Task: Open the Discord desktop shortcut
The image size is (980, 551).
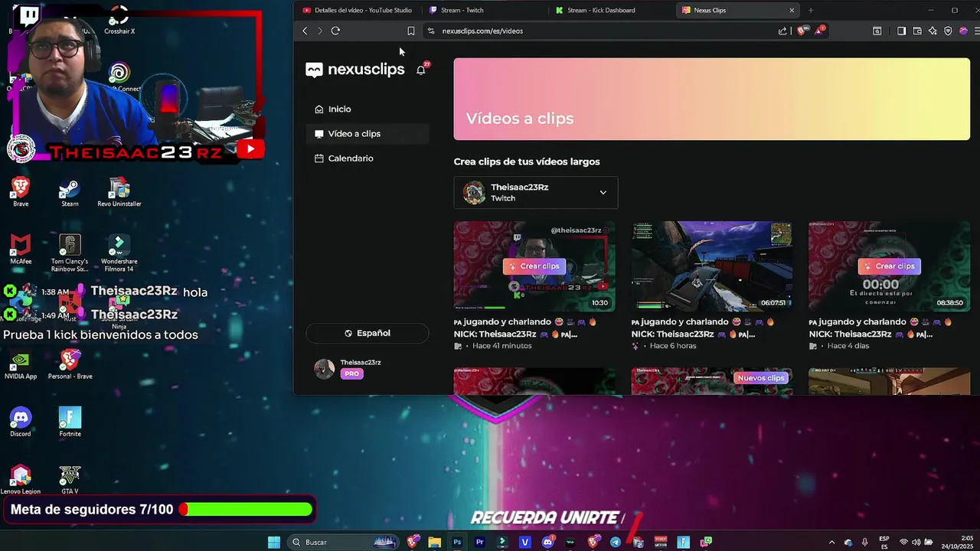Action: pyautogui.click(x=21, y=422)
